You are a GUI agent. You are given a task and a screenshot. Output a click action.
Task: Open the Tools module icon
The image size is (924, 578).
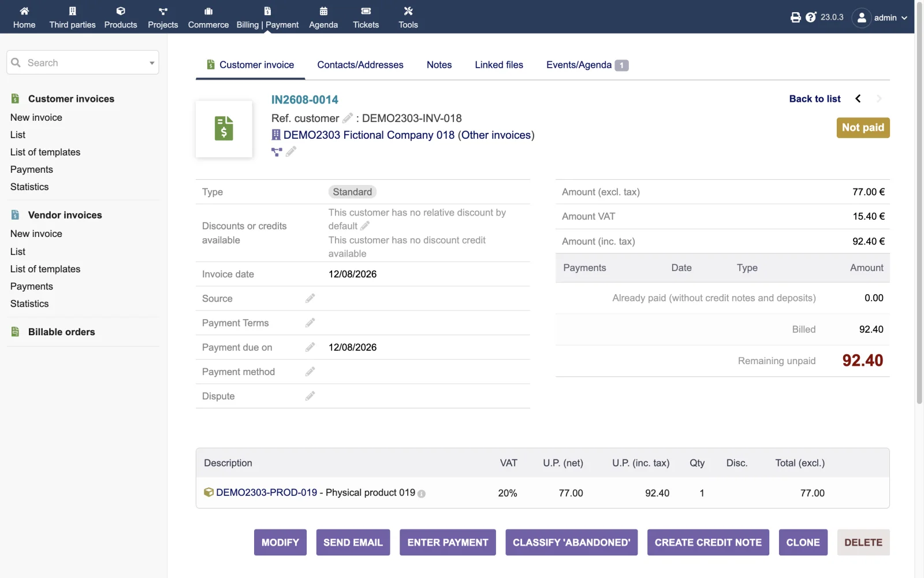[408, 11]
